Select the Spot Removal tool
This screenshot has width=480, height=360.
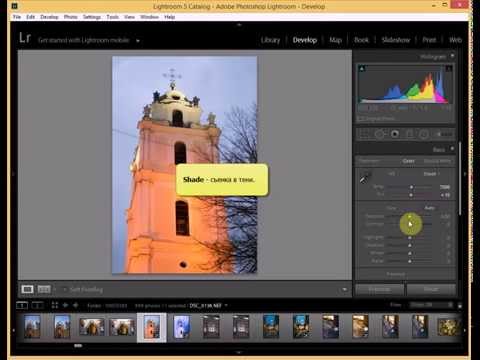click(x=379, y=134)
